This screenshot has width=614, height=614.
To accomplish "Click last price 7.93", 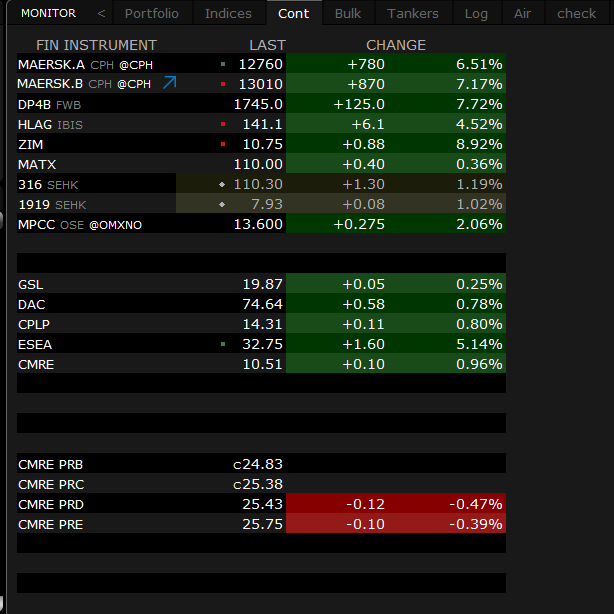I will (267, 204).
